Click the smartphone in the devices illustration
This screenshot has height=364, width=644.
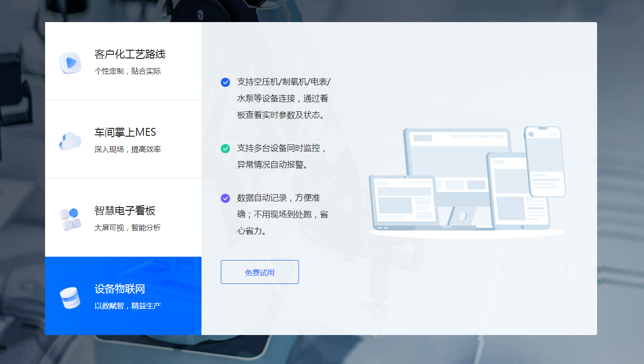coord(545,161)
